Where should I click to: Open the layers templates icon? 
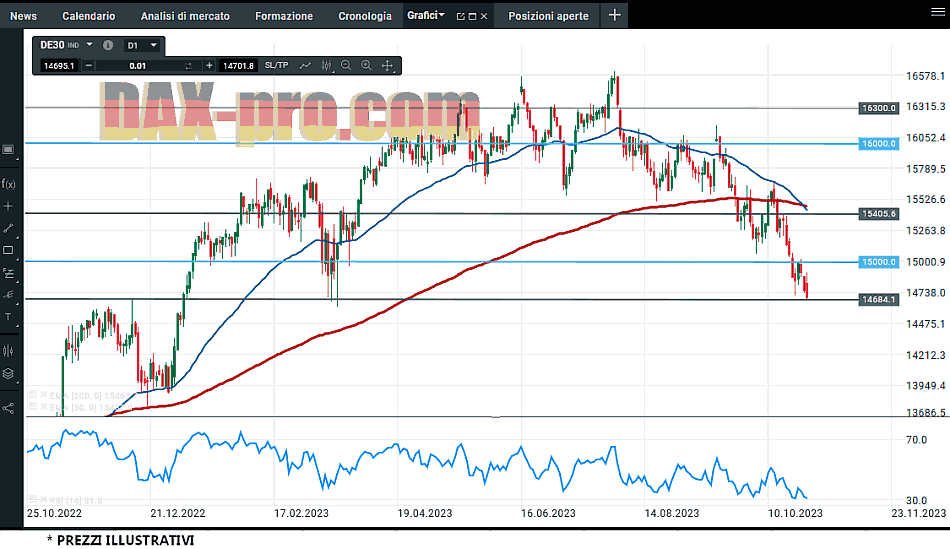click(x=8, y=373)
